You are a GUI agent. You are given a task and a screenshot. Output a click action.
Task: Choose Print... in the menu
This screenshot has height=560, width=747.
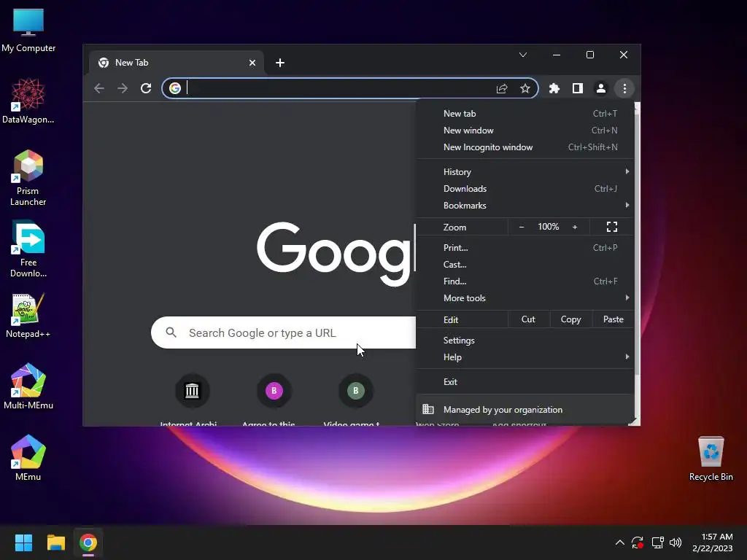click(525, 248)
